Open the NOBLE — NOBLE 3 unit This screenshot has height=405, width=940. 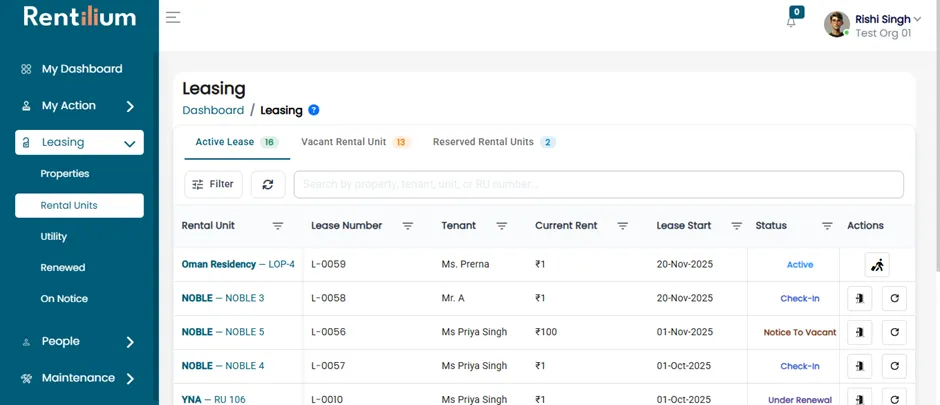pyautogui.click(x=223, y=298)
